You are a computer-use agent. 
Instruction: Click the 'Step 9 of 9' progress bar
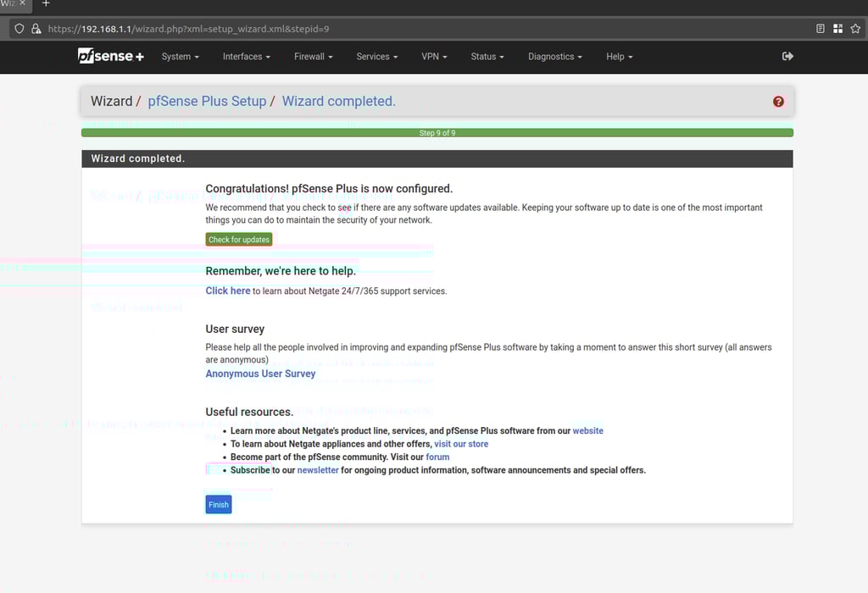tap(437, 133)
